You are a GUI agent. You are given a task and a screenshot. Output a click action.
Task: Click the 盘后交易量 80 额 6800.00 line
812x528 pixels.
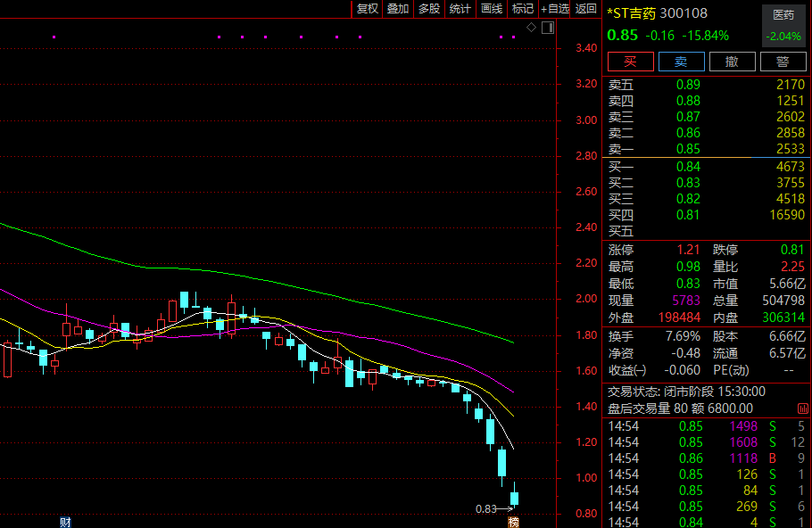pyautogui.click(x=680, y=409)
